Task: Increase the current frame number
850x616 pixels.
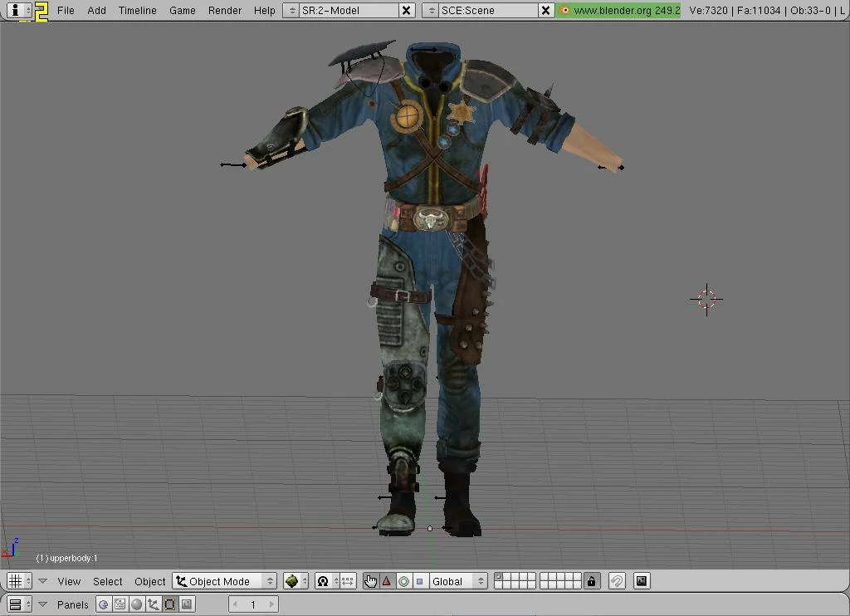Action: click(272, 604)
